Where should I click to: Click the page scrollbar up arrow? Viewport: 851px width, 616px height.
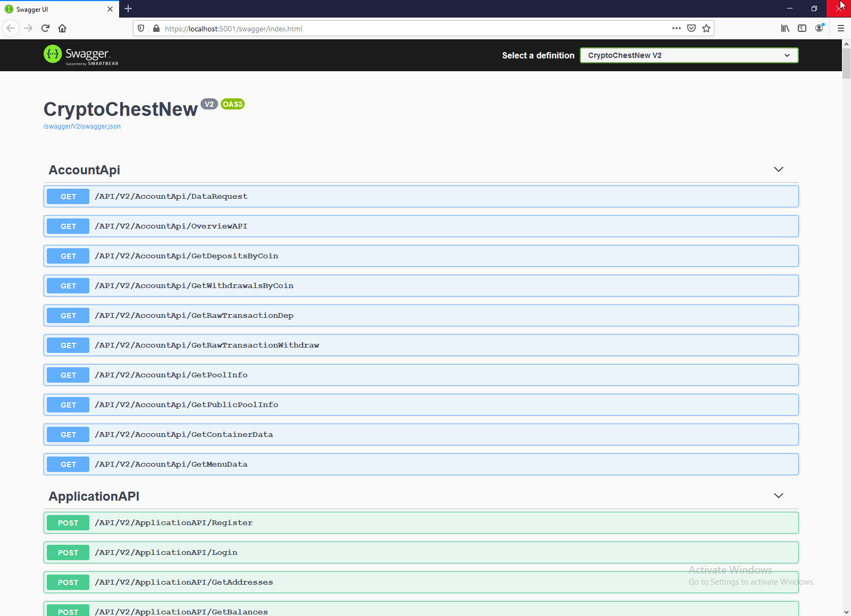(846, 44)
